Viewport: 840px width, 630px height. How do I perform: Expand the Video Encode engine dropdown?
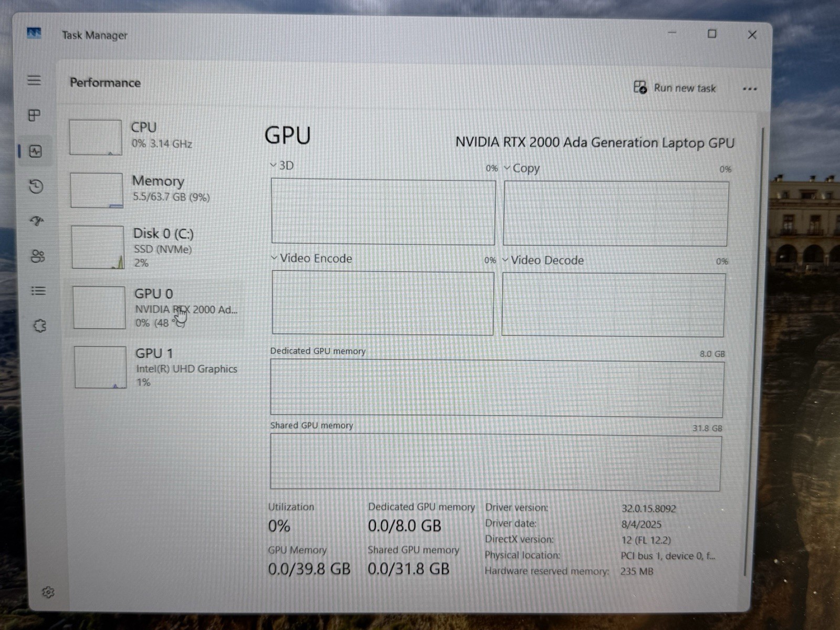coord(274,258)
